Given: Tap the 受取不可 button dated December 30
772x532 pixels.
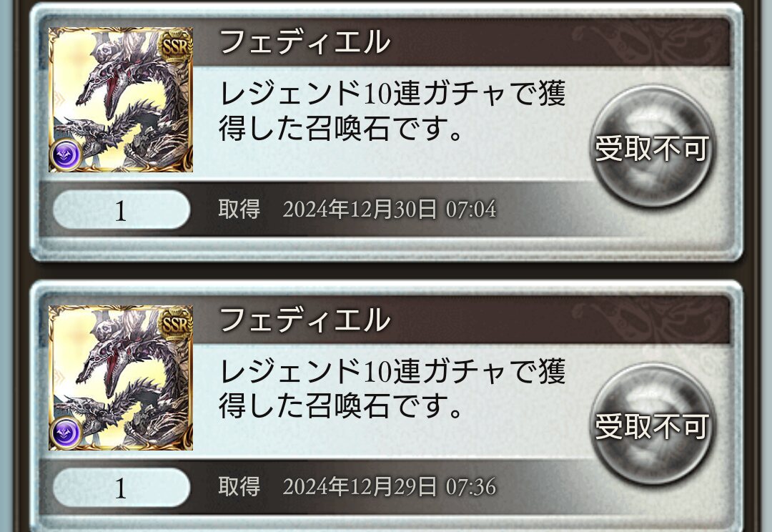Looking at the screenshot, I should tap(652, 147).
